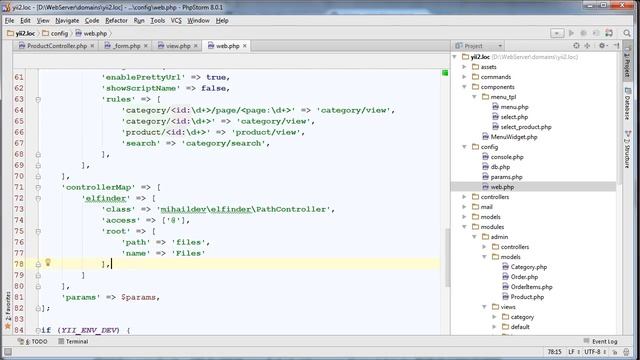Open the Structure side tool window tab

point(627,149)
